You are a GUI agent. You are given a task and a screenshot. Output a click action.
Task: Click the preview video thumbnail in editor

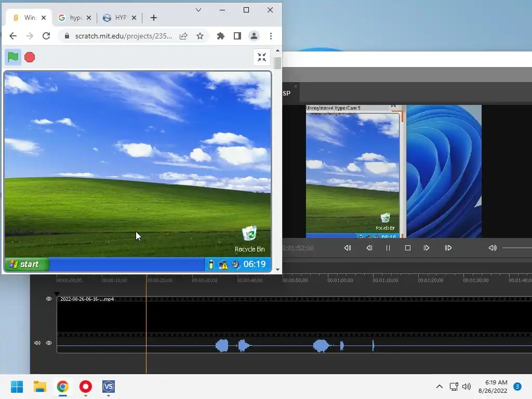[394, 171]
